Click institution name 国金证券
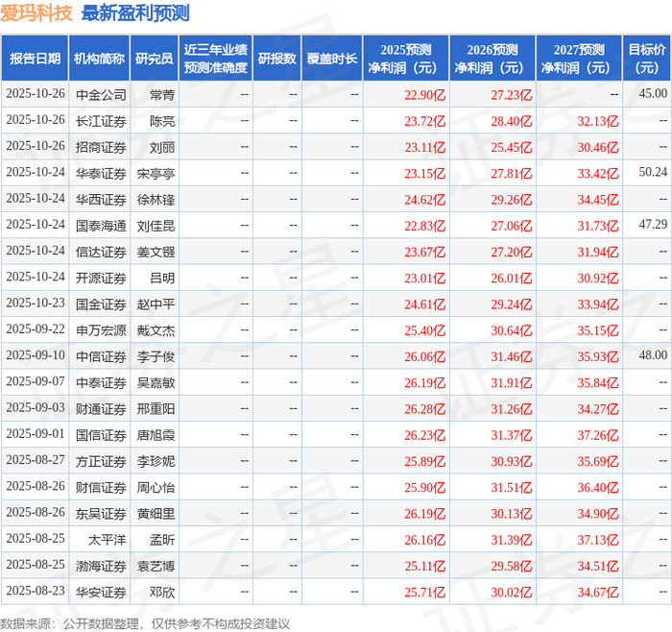Viewport: 672px width, 632px height. (101, 304)
